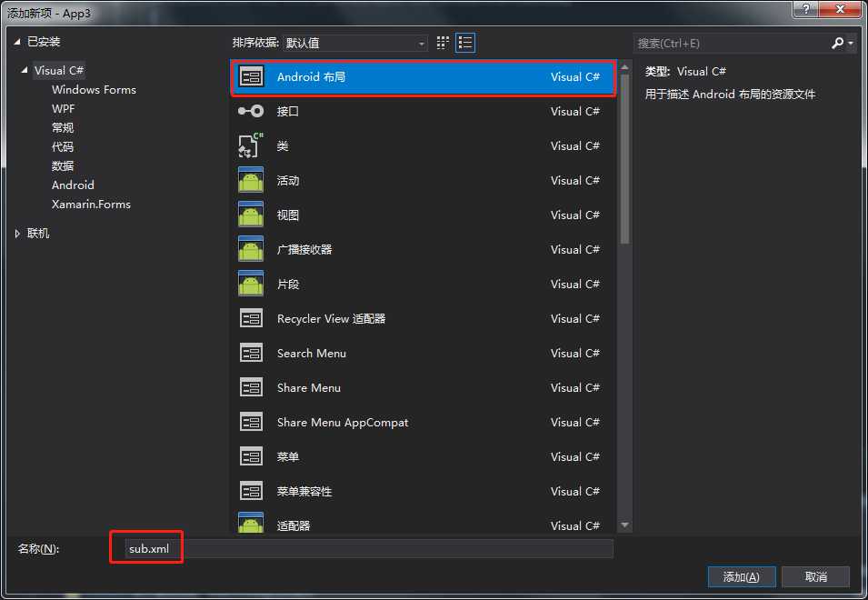Image resolution: width=868 pixels, height=600 pixels.
Task: Click the 广播接收器 Android icon
Action: pos(251,250)
